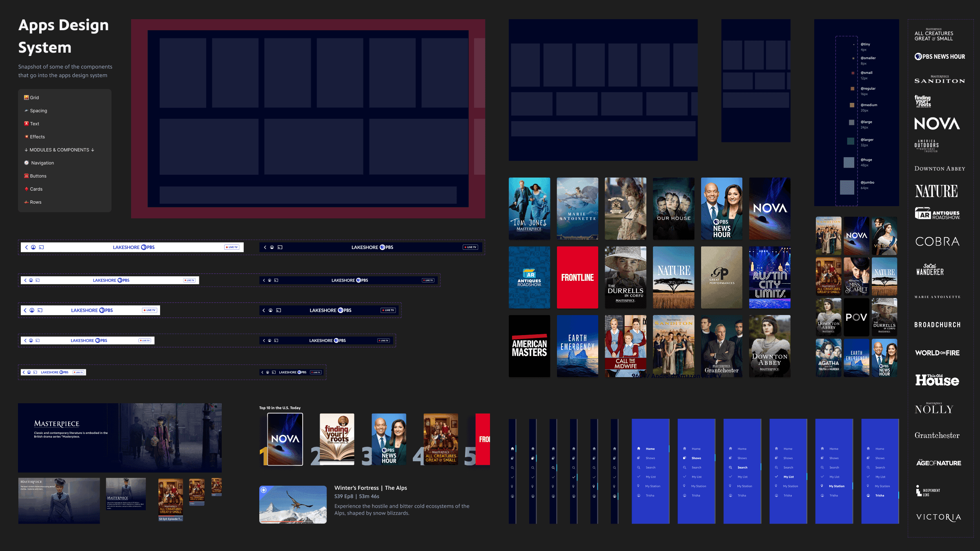Click highlighted profile icon in rightmost collapsed nav rail
This screenshot has width=980, height=551.
614,496
